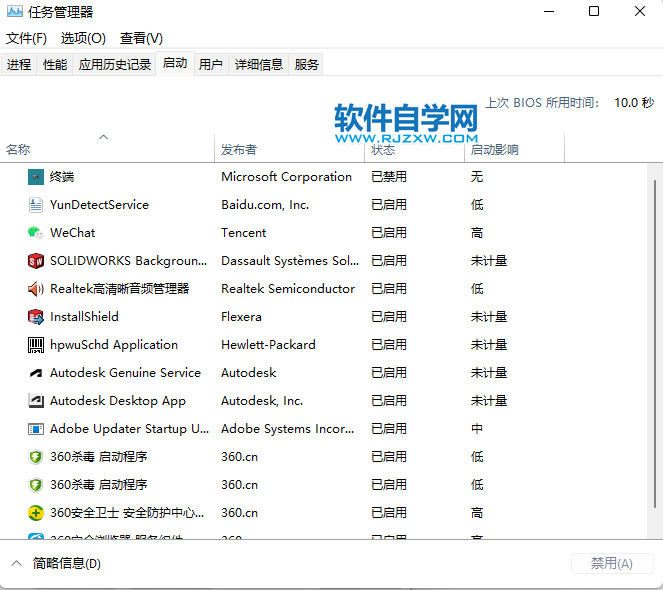Click the 无 impact value of 终端
Screen dimensions: 663x590
[477, 177]
